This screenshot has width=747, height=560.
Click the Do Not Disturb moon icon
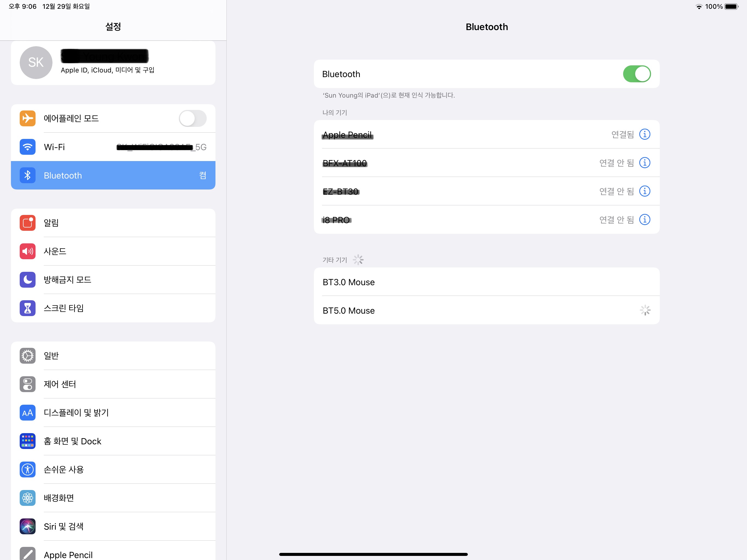[27, 280]
